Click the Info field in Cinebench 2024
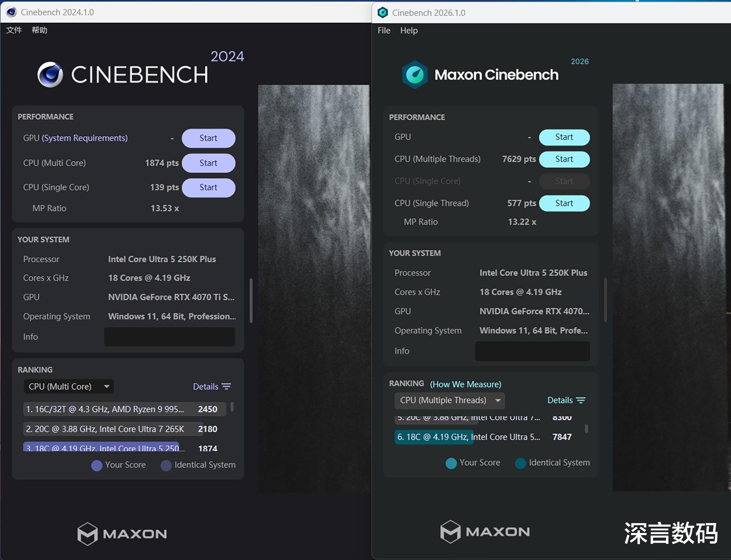 click(169, 337)
